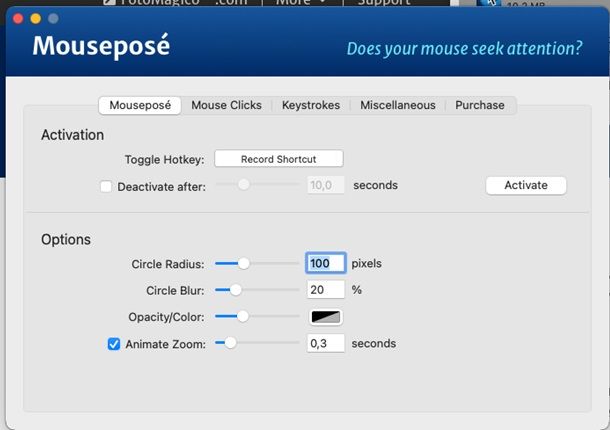
Task: Focus the Circle Radius pixels field
Action: pyautogui.click(x=326, y=263)
